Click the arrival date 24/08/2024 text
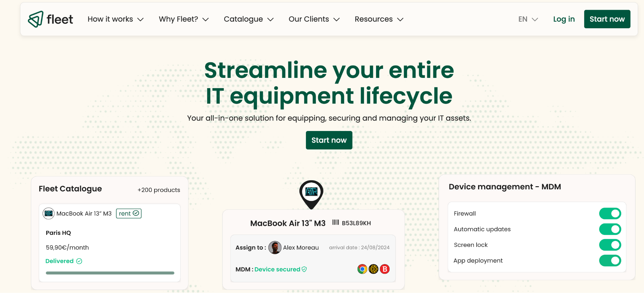This screenshot has width=644, height=293. (x=359, y=247)
